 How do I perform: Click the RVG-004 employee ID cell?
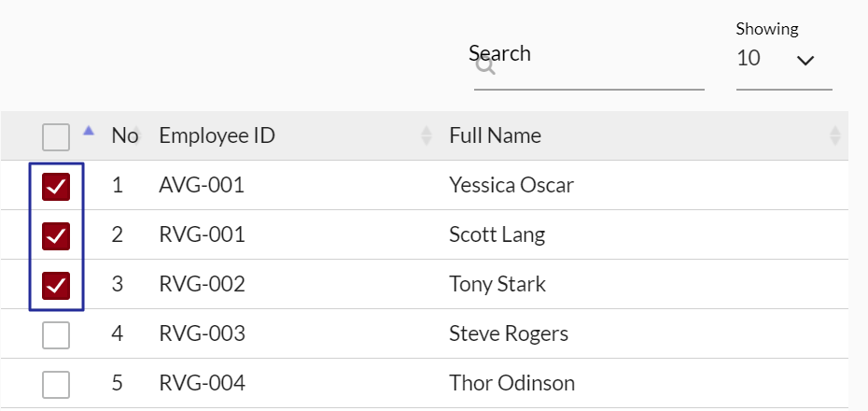[x=203, y=383]
